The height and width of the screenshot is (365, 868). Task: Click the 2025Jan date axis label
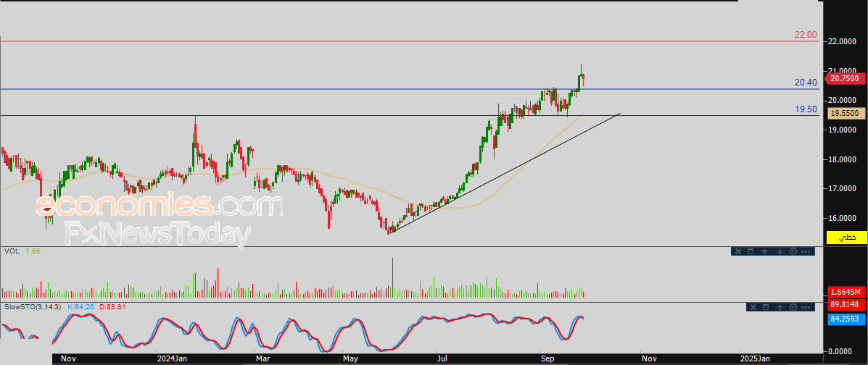pos(755,358)
